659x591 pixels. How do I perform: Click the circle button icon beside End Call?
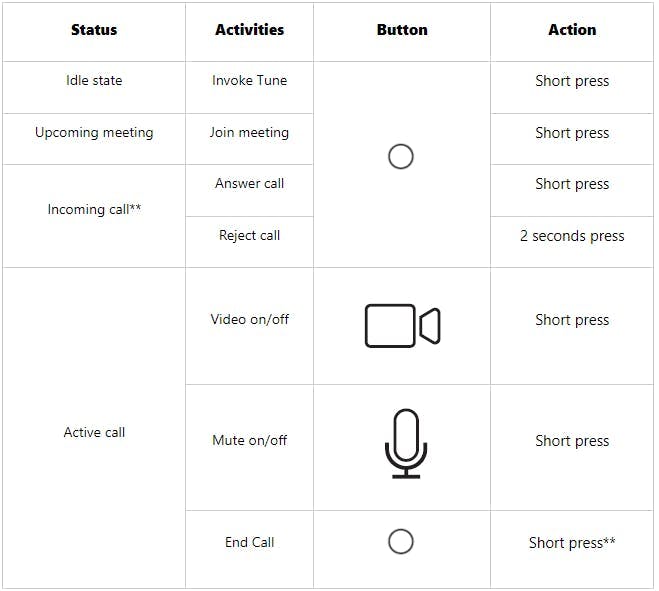point(400,542)
